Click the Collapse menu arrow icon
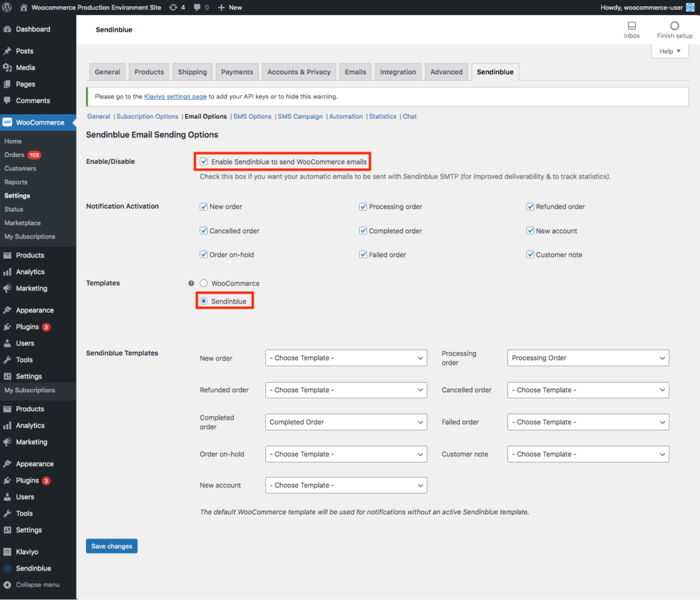Screen dimensions: 700x600 coord(7,585)
